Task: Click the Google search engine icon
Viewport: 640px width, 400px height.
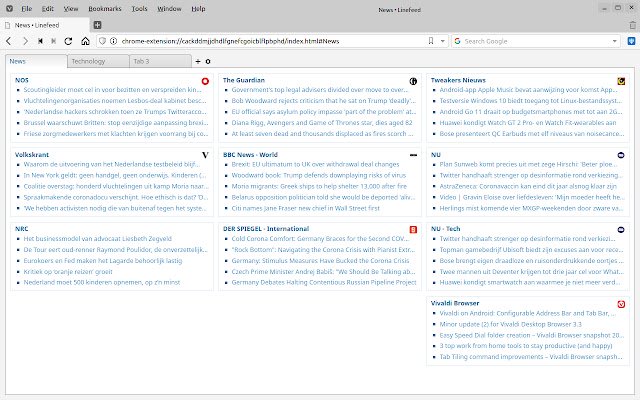Action: point(458,41)
